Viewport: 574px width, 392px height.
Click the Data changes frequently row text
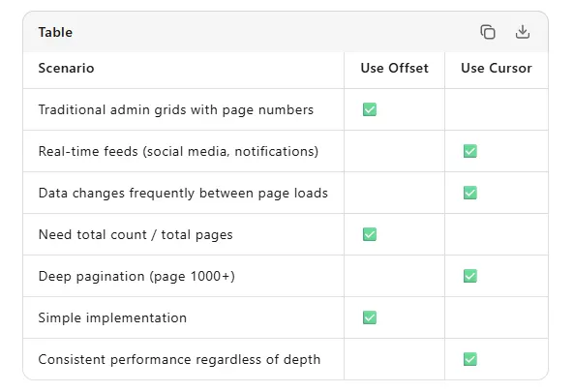pyautogui.click(x=183, y=193)
